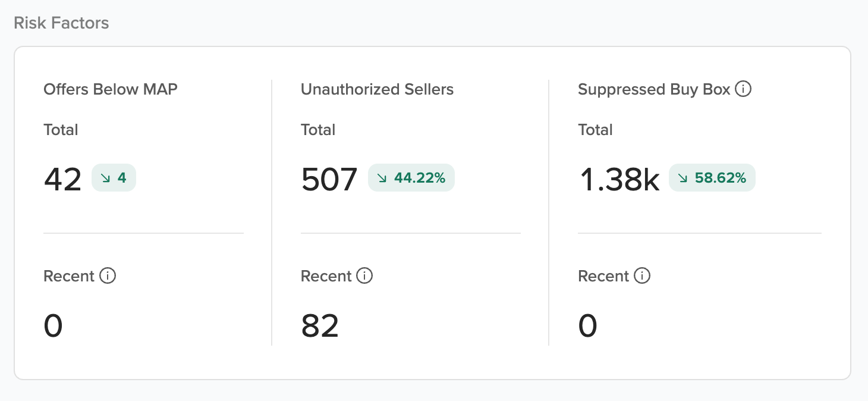Click info icon beside Suppressed Buy Box

(743, 89)
